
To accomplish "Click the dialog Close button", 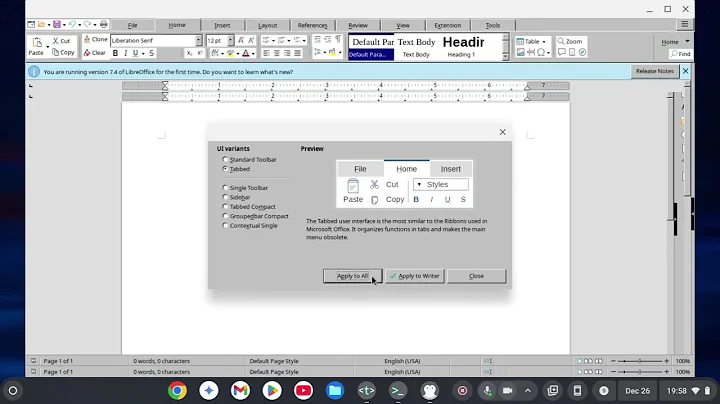I will pos(477,276).
